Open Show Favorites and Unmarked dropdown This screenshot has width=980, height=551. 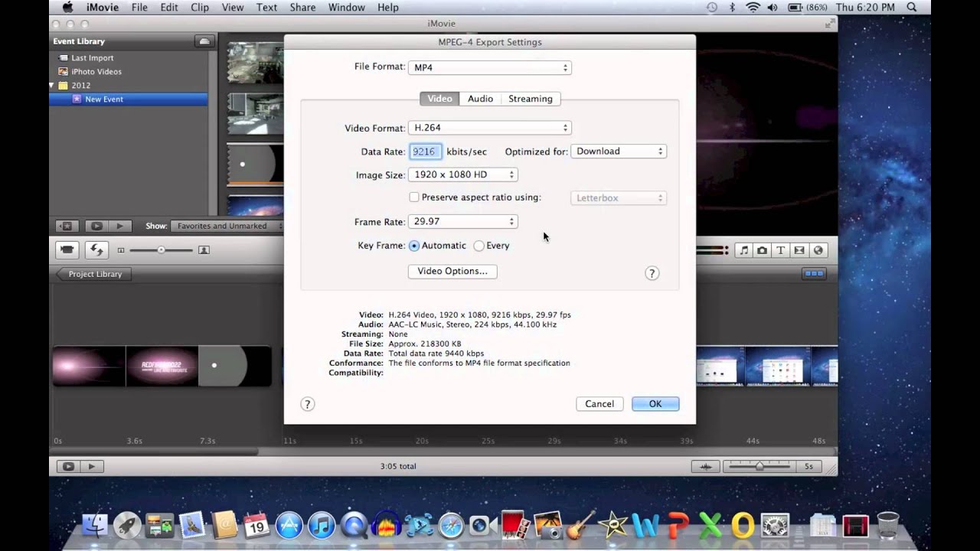click(x=226, y=226)
